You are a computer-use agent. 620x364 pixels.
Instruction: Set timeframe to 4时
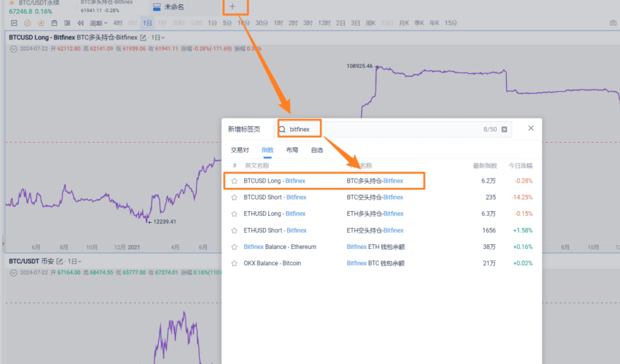coord(118,23)
